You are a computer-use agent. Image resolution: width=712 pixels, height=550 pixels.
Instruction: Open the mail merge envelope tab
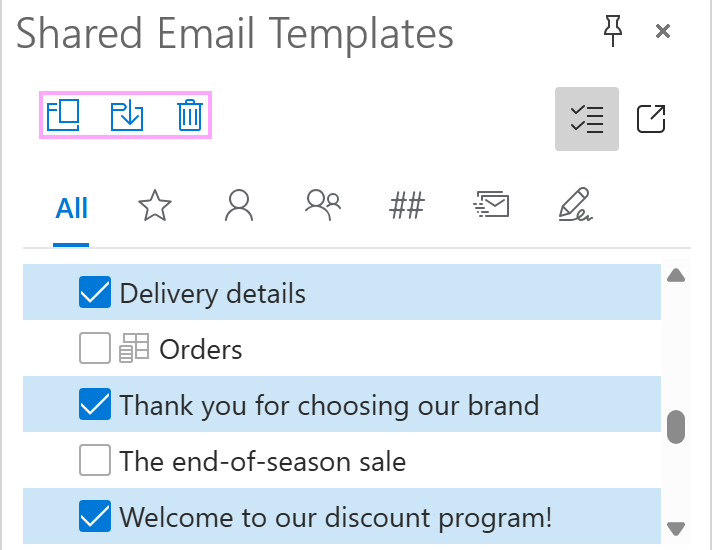(491, 206)
